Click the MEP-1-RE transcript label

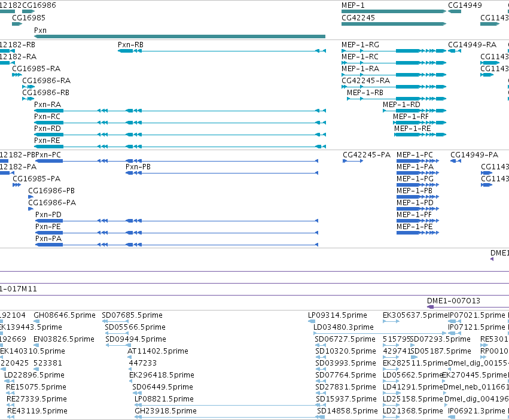pos(413,129)
